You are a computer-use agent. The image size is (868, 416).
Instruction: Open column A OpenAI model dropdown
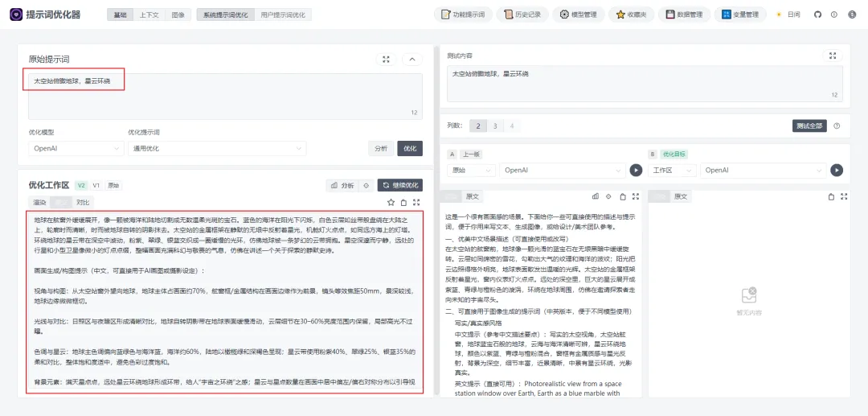[x=563, y=170]
